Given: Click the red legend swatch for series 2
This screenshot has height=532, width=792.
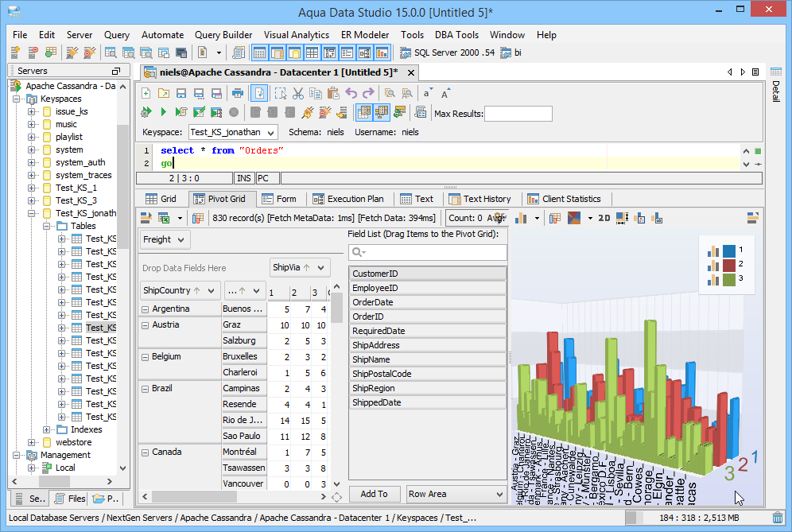Looking at the screenshot, I should [729, 265].
